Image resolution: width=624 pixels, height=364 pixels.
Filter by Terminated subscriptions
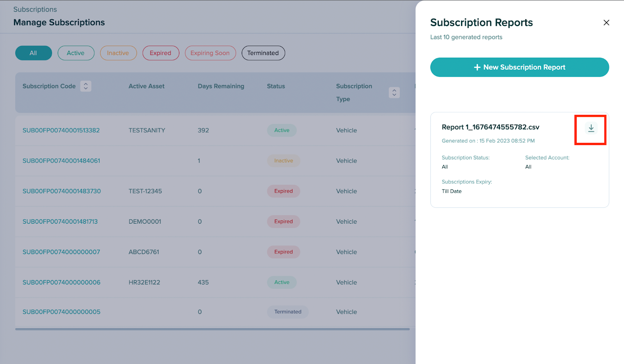(263, 53)
